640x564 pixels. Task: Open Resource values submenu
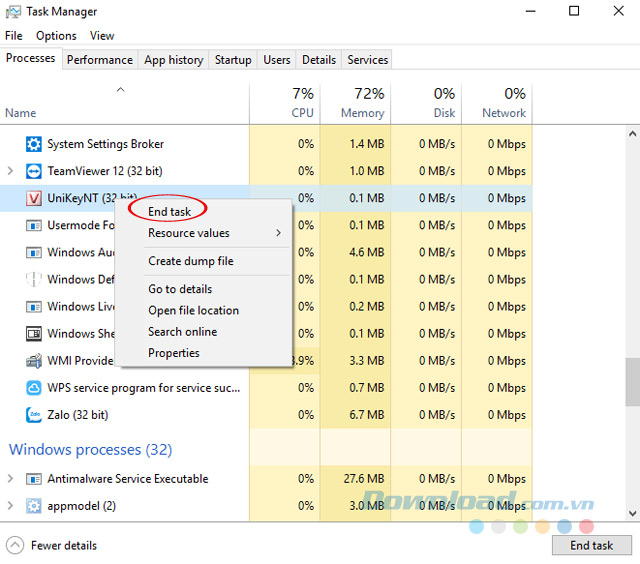[189, 233]
